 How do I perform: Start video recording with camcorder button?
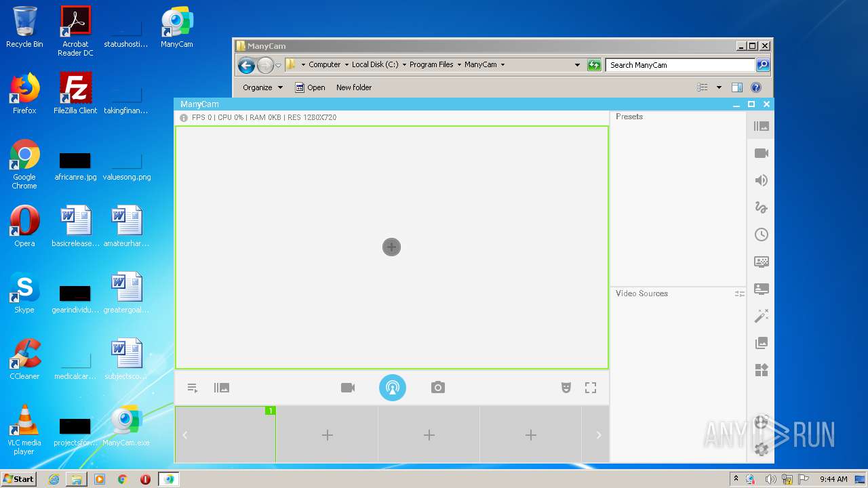click(x=348, y=388)
